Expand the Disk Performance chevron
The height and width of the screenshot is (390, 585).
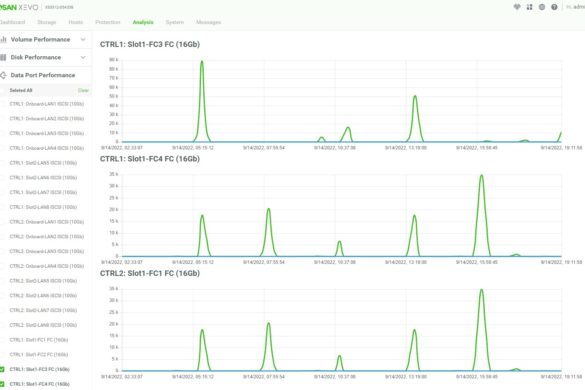pos(83,57)
